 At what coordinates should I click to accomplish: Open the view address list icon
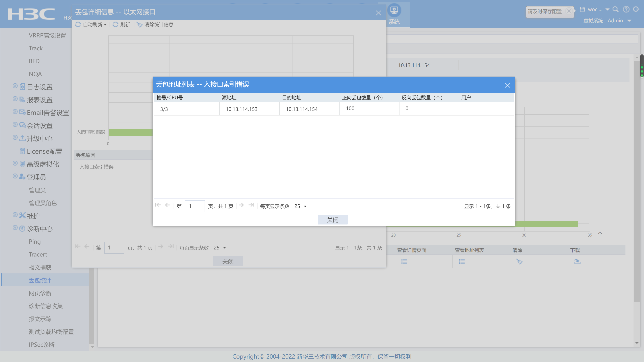[x=462, y=262]
